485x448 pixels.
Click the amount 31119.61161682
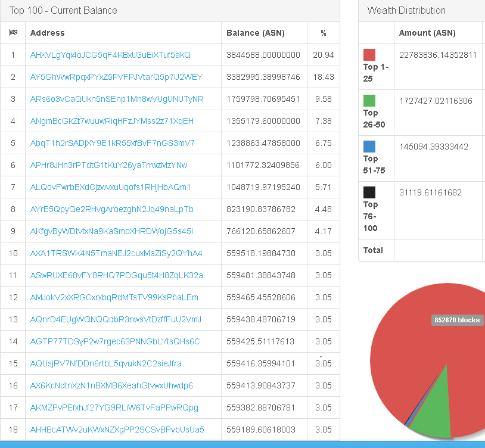pyautogui.click(x=430, y=192)
